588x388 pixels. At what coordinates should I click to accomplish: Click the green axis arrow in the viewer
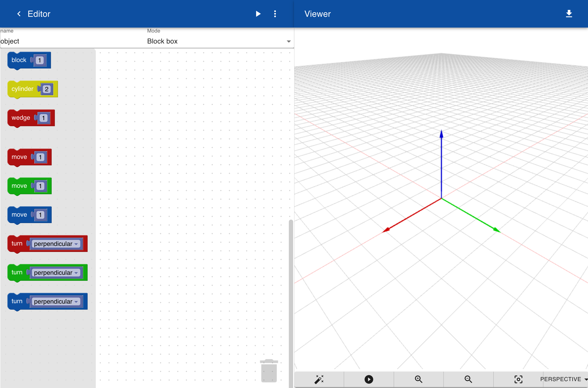pos(471,215)
